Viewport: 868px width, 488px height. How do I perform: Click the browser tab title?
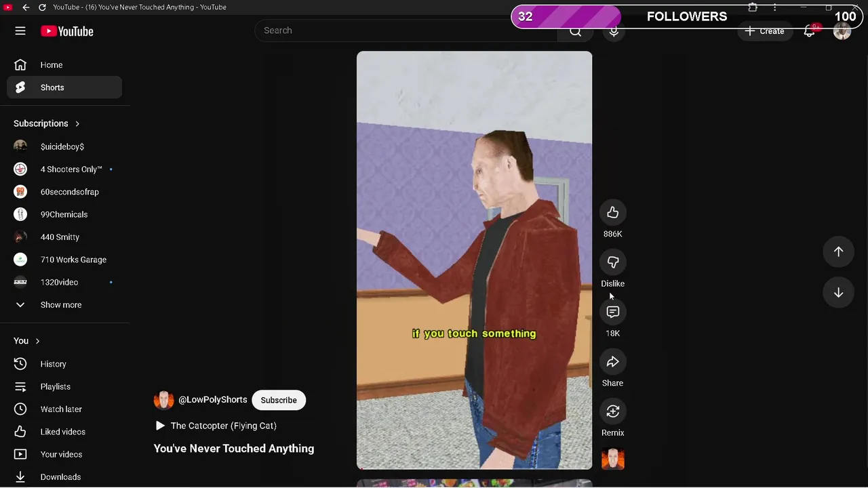(139, 7)
